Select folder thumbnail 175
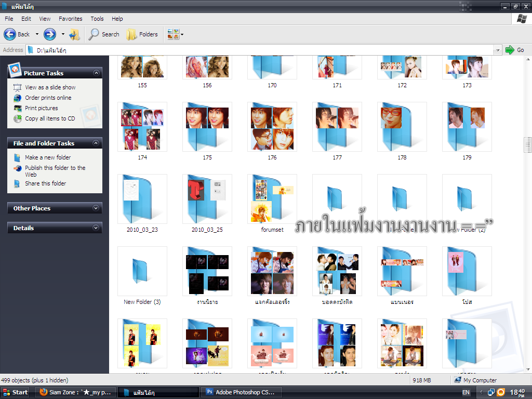 point(207,127)
